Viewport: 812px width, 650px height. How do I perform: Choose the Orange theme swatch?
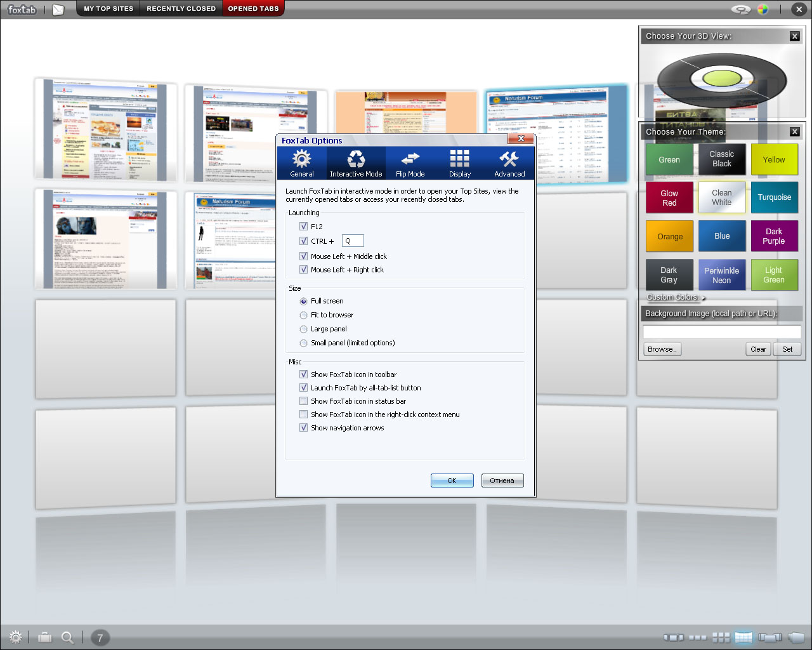[669, 236]
